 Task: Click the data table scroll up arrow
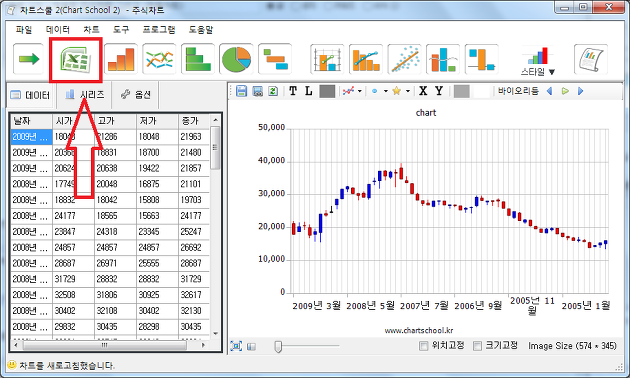click(215, 120)
